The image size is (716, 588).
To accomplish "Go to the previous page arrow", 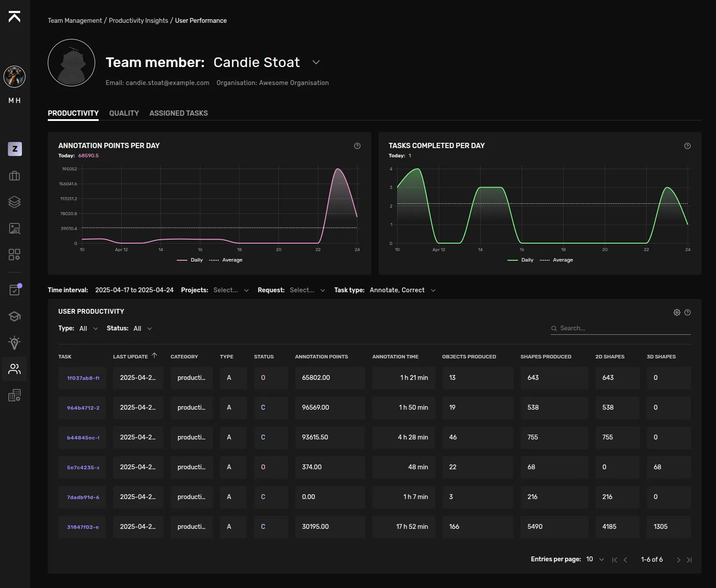I will [626, 560].
